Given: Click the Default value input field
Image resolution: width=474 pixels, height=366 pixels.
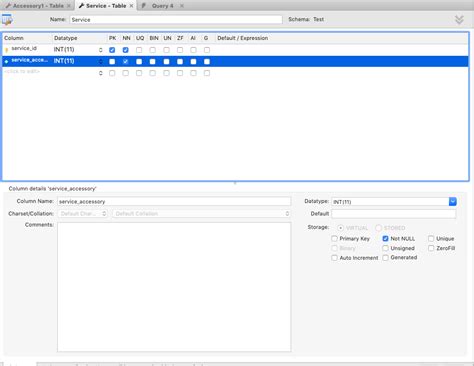Looking at the screenshot, I should [394, 214].
